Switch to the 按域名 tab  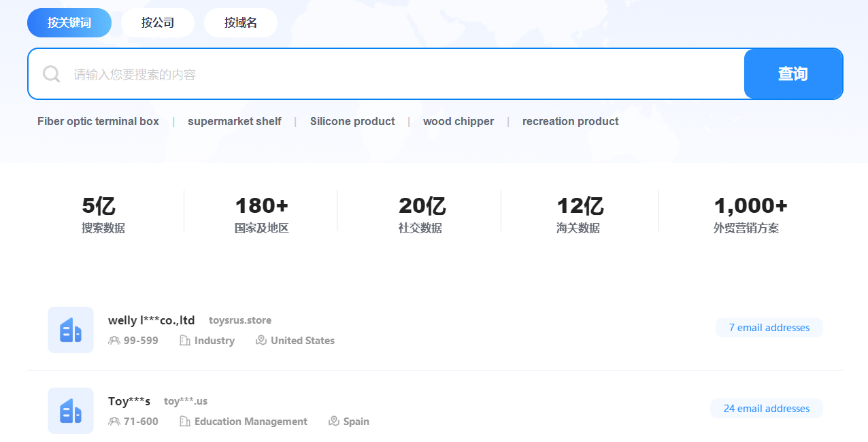(x=241, y=22)
